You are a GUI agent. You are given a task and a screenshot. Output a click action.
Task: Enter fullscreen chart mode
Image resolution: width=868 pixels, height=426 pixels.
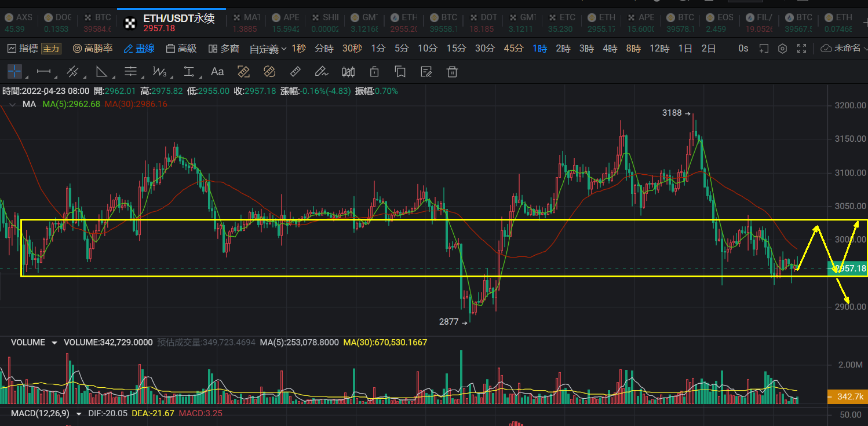(802, 49)
